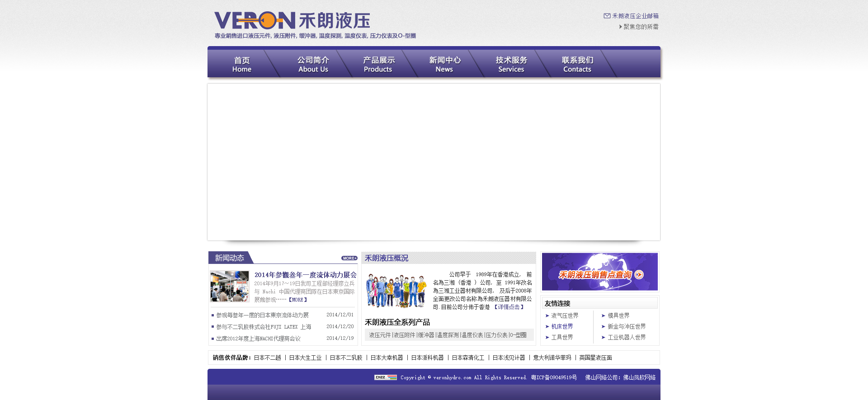Click the orange arrow on the 销售点查询 banner

pos(639,274)
